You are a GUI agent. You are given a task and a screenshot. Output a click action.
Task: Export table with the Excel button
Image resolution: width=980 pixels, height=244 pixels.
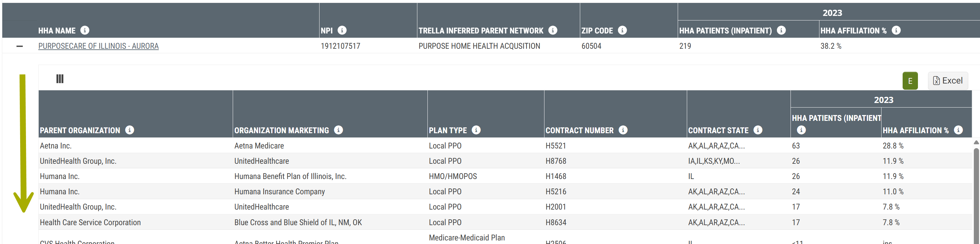coord(947,81)
